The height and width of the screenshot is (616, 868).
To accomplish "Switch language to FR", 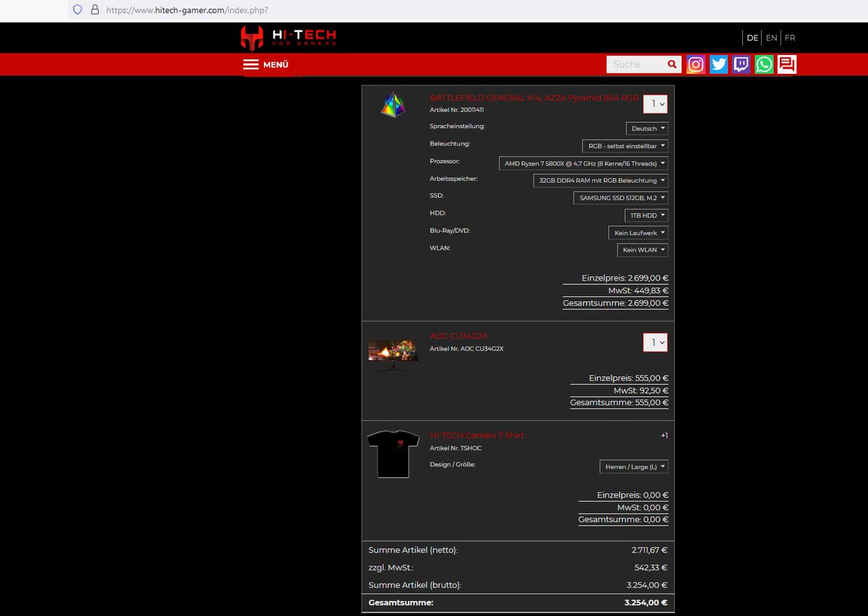I will coord(790,38).
